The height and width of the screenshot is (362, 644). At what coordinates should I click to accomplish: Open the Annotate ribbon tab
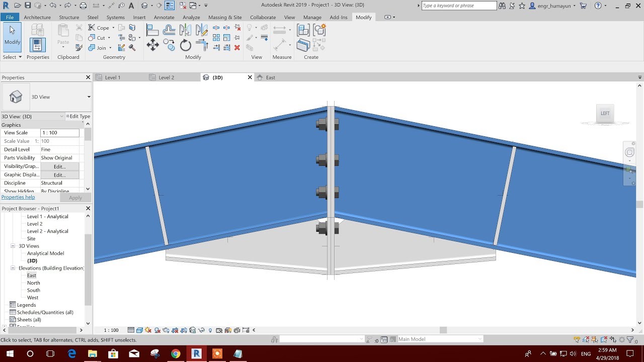click(164, 17)
